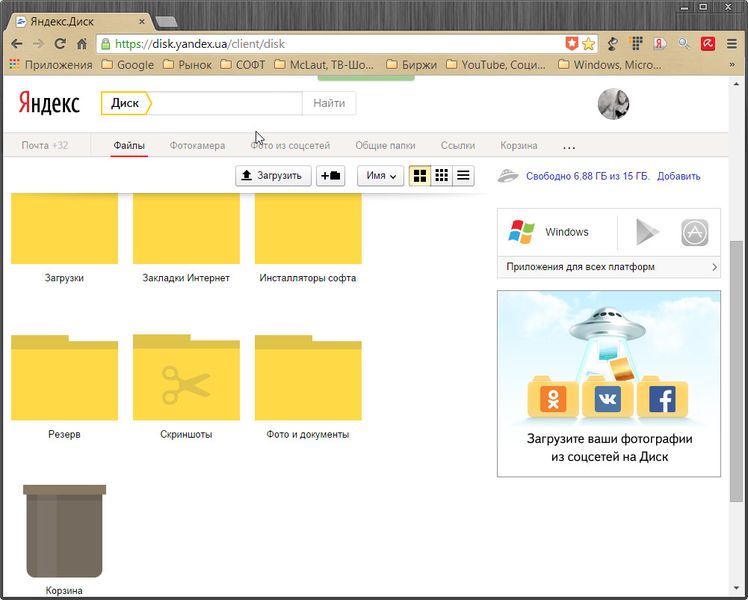Click the Facebook folder in banner

click(x=662, y=397)
